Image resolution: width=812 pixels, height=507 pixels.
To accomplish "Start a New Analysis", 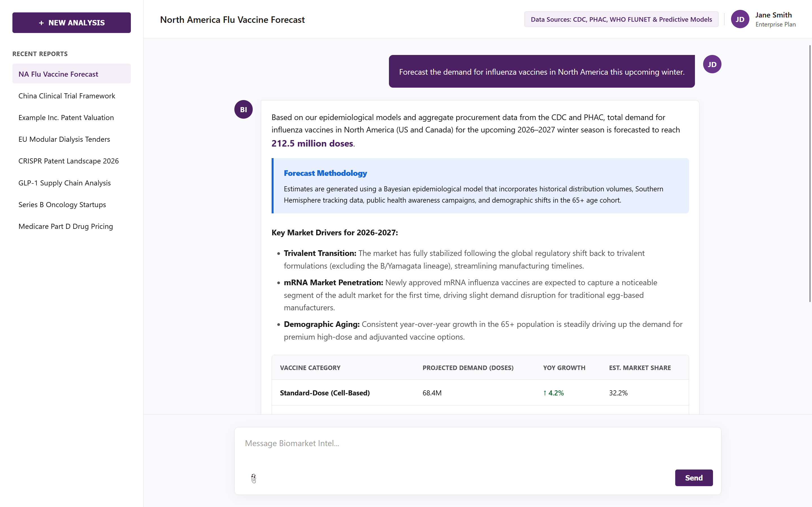I will tap(71, 23).
